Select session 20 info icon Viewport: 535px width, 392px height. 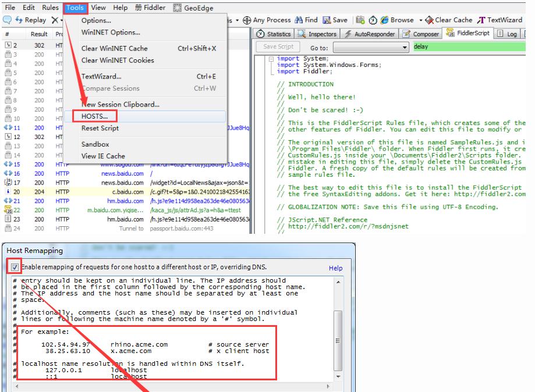pyautogui.click(x=8, y=191)
